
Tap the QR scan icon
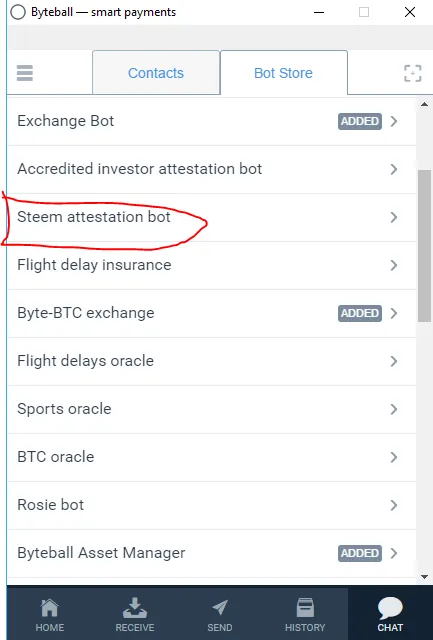point(413,73)
